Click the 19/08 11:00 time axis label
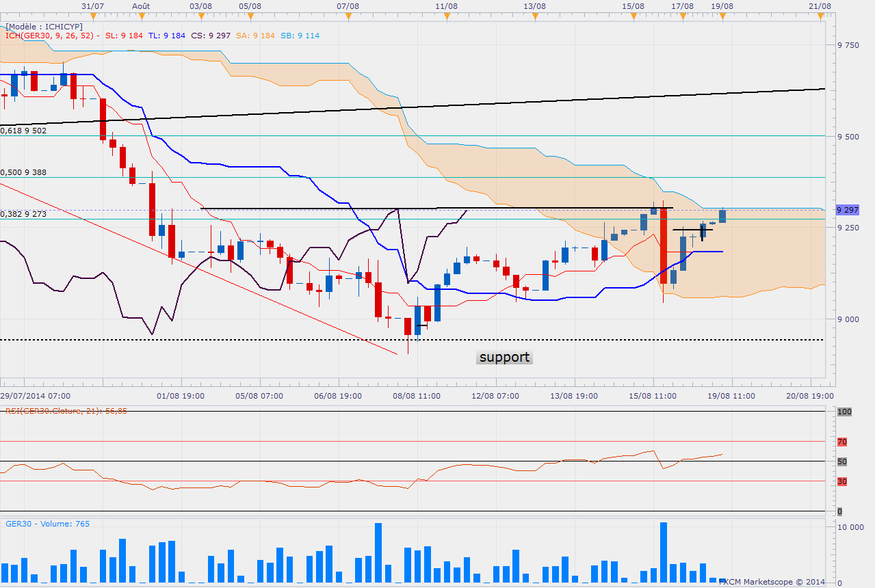This screenshot has height=588, width=875. pos(733,395)
